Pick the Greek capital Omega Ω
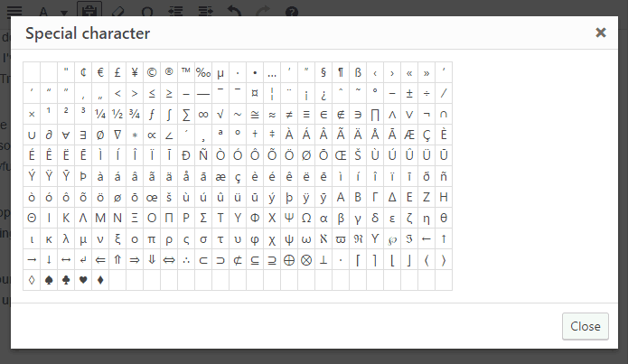Screen dimensions: 628x364 306,218
